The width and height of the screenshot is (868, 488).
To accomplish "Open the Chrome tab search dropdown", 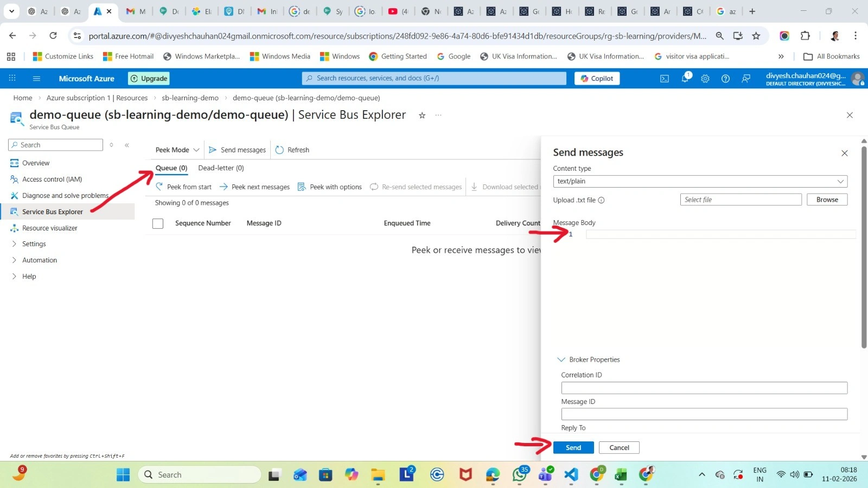I will point(11,11).
